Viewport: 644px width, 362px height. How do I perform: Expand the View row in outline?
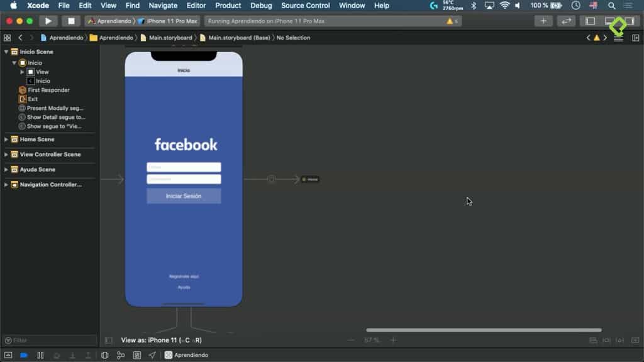pos(22,72)
